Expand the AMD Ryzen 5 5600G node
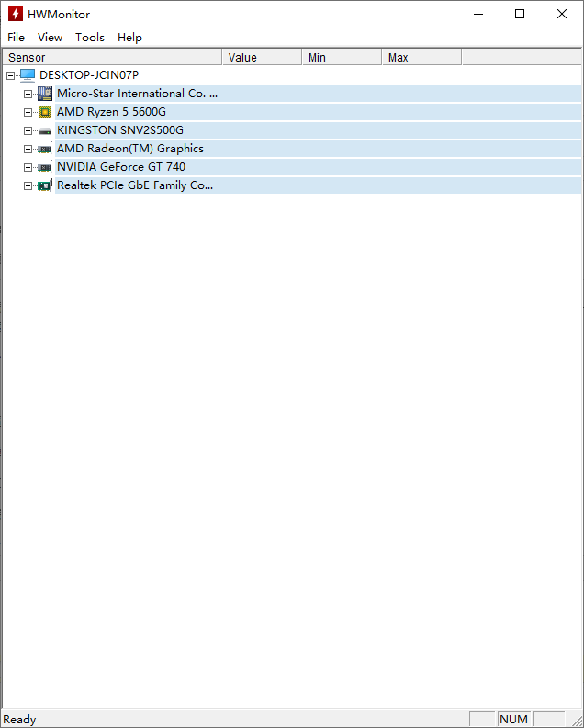This screenshot has width=584, height=728. pos(28,112)
